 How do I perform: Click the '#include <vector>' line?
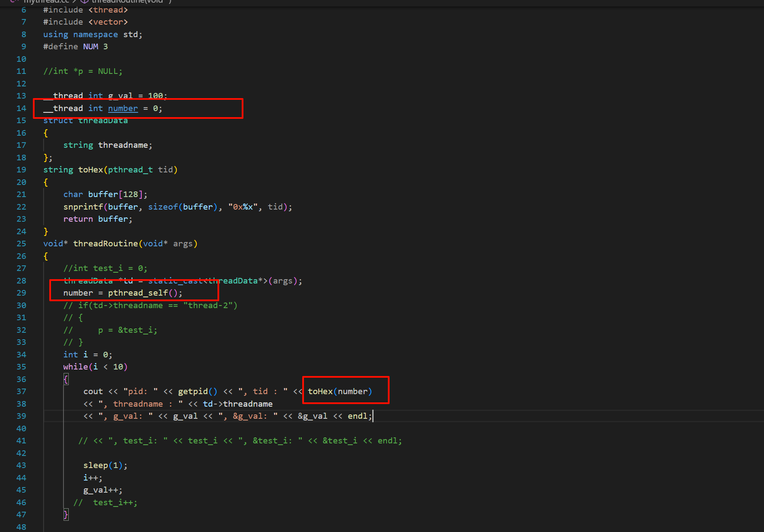(x=85, y=22)
